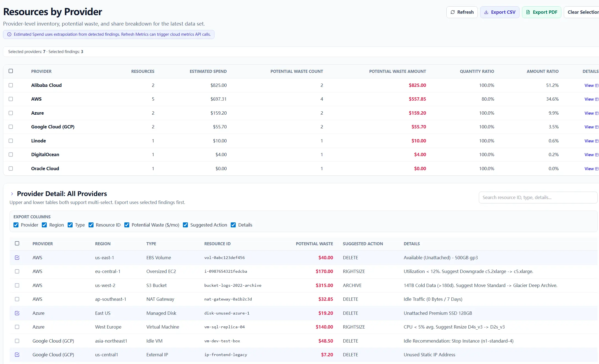The width and height of the screenshot is (599, 364).
Task: Export data as CSV
Action: point(499,12)
